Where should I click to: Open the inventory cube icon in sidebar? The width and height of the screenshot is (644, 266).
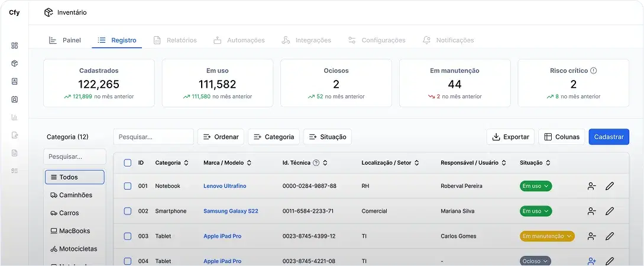point(15,63)
